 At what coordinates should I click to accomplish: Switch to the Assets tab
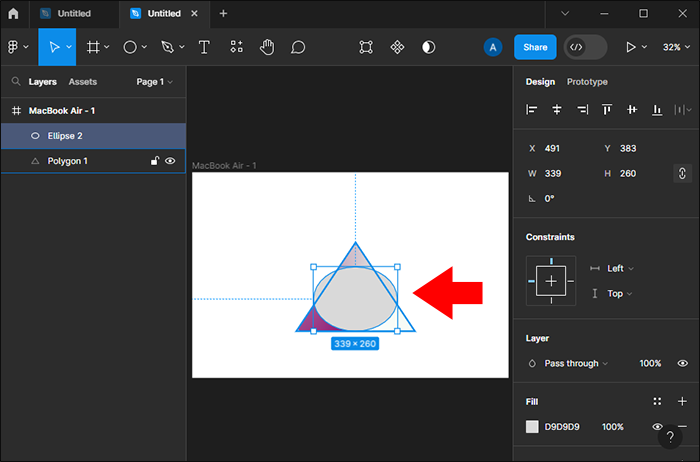[x=82, y=82]
